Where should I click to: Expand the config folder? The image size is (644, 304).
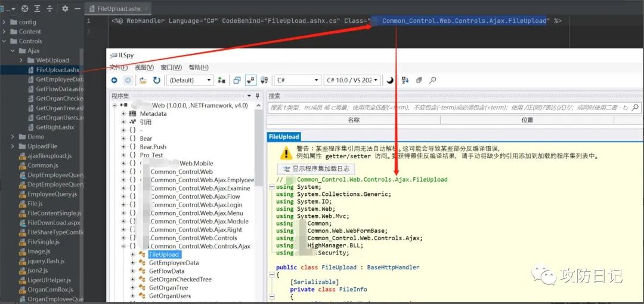(x=4, y=22)
